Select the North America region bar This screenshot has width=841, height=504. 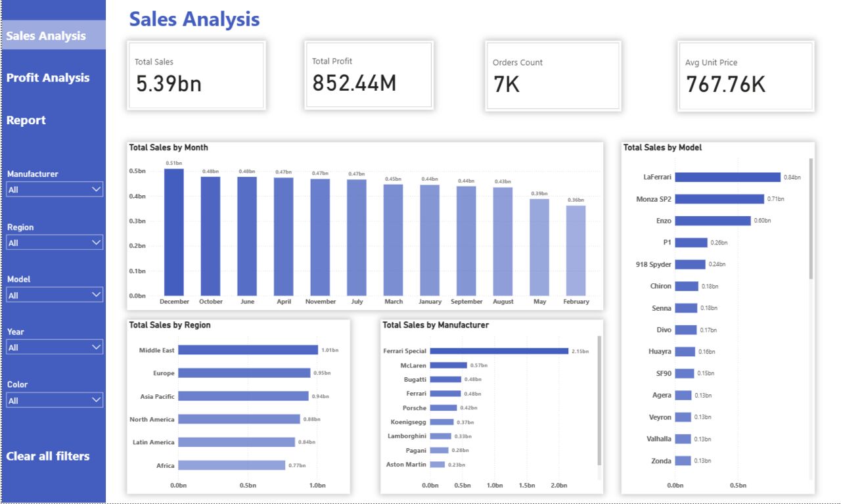tap(239, 419)
